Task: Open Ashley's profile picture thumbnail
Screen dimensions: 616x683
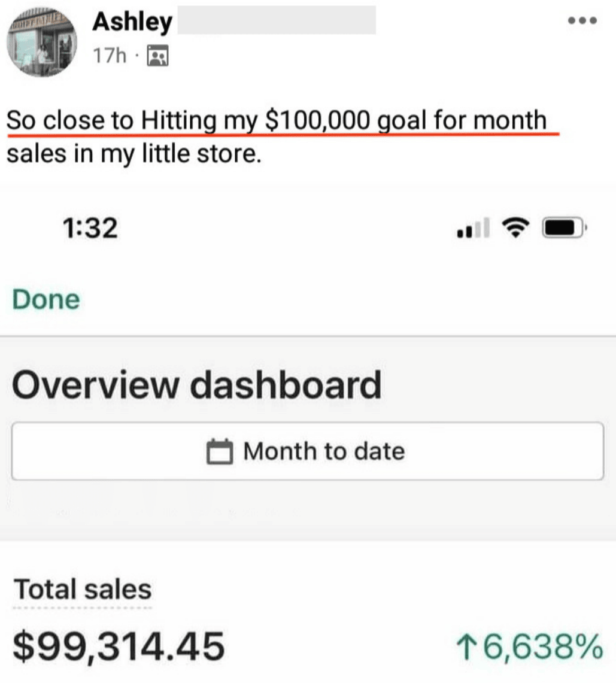Action: tap(42, 43)
